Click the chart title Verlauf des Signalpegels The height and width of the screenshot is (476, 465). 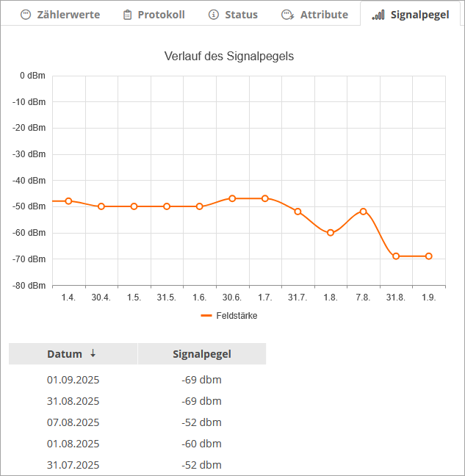point(229,57)
